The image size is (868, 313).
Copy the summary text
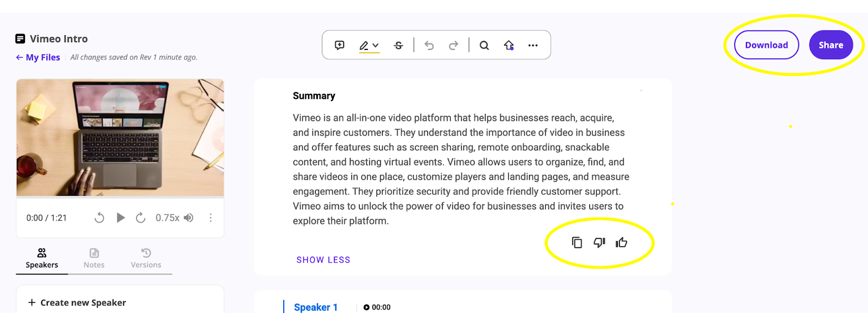click(x=577, y=242)
